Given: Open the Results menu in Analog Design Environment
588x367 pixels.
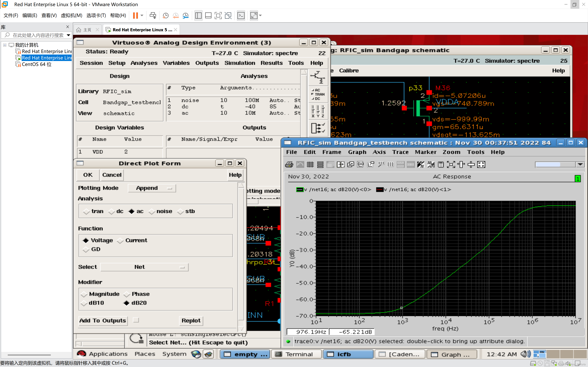Looking at the screenshot, I should [272, 63].
